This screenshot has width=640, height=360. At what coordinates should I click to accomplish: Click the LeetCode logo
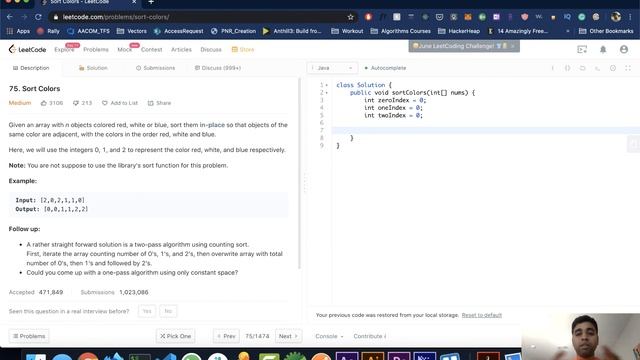tap(27, 49)
